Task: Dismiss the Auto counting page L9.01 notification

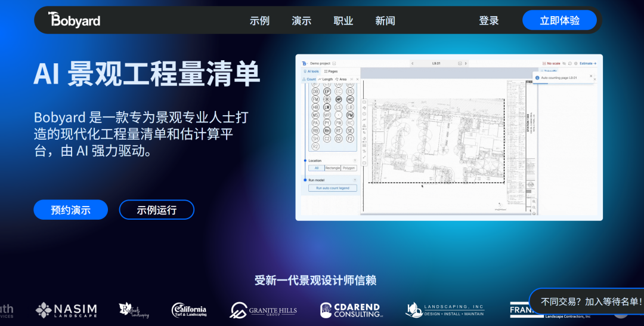Action: 591,76
